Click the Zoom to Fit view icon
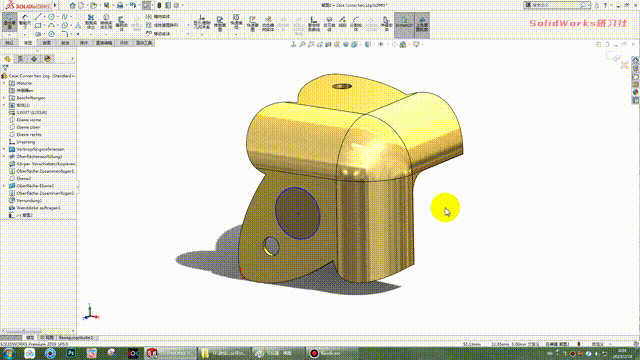The height and width of the screenshot is (360, 640). (302, 44)
